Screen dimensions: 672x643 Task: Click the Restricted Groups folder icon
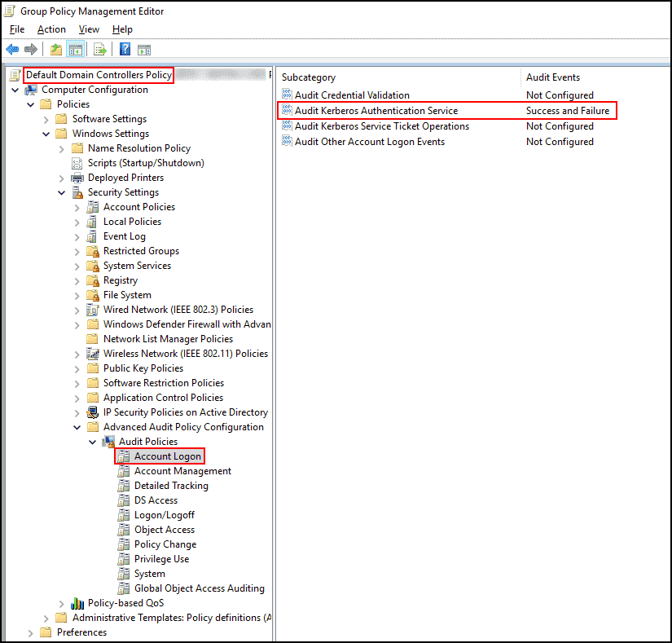point(93,251)
